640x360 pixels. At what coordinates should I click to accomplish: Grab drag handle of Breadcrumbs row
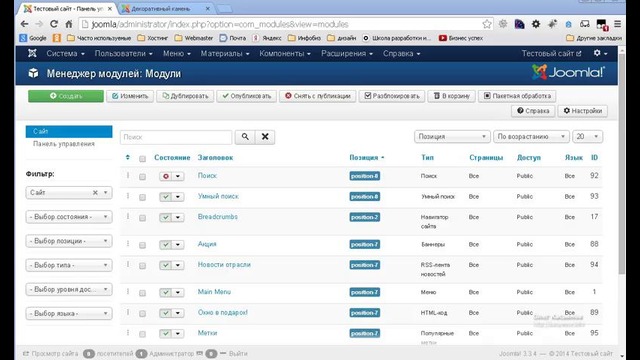pos(128,216)
